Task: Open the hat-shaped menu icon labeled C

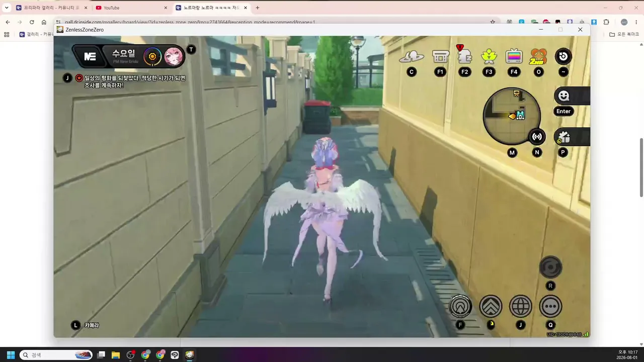Action: (x=412, y=57)
